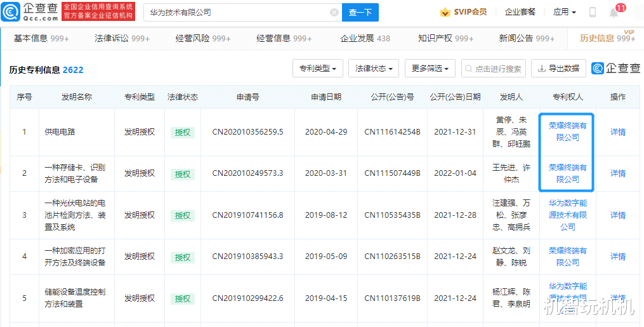
Task: Open 详情 for 供电电路 patent
Action: (618, 132)
